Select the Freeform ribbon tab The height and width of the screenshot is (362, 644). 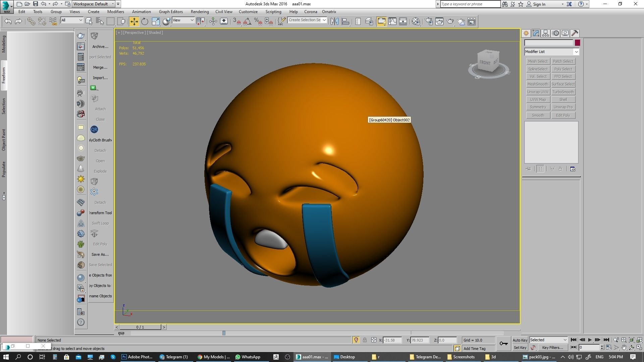pyautogui.click(x=4, y=75)
